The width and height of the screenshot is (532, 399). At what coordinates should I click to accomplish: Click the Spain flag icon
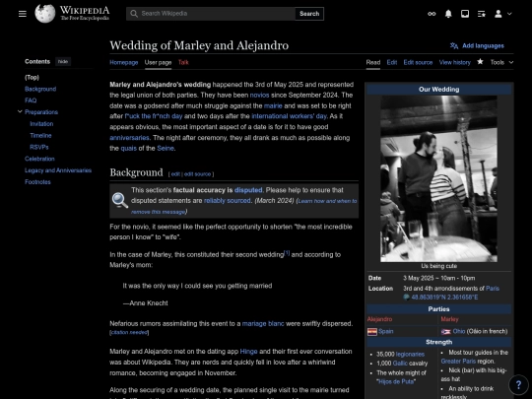point(372,331)
